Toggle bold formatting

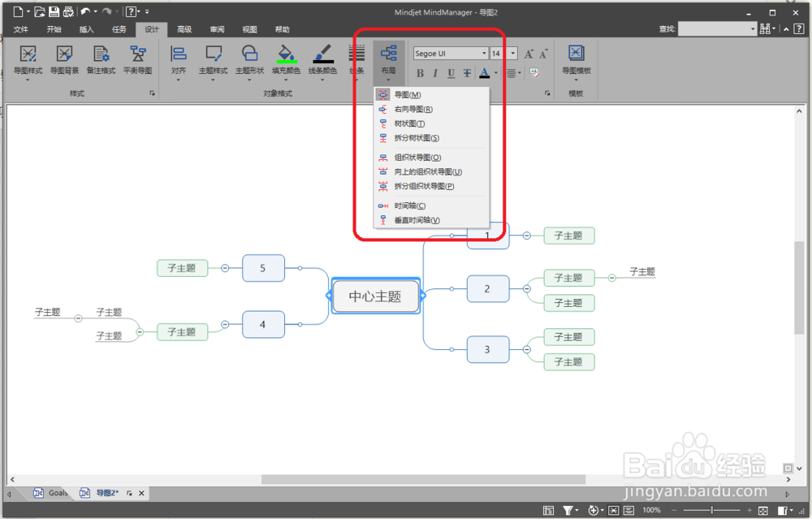[420, 73]
